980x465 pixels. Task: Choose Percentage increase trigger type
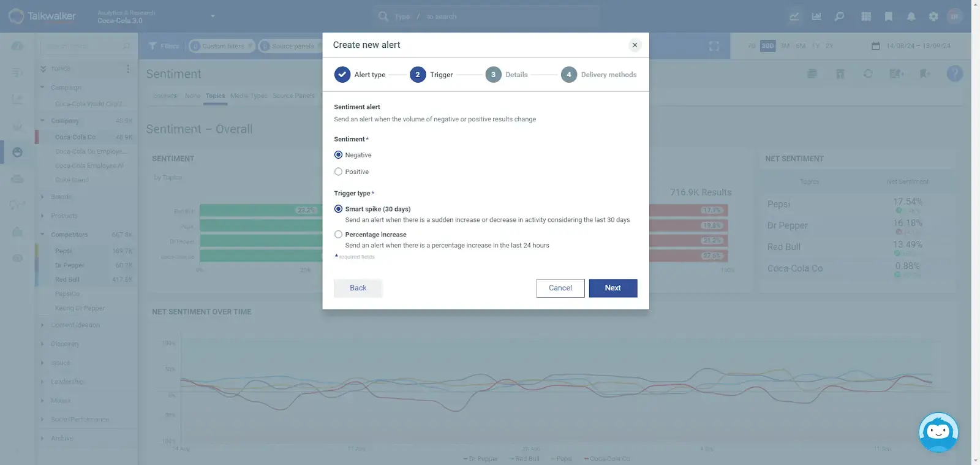pyautogui.click(x=338, y=235)
